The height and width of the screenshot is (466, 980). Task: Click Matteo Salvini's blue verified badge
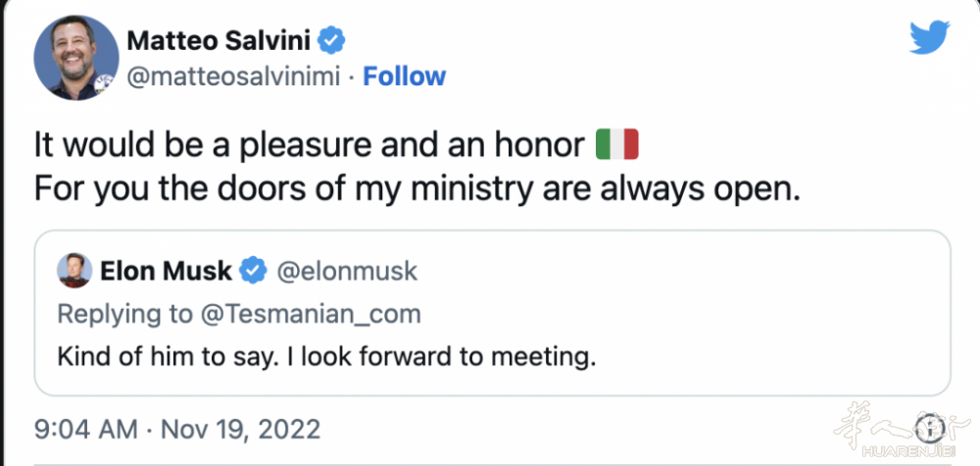[332, 41]
